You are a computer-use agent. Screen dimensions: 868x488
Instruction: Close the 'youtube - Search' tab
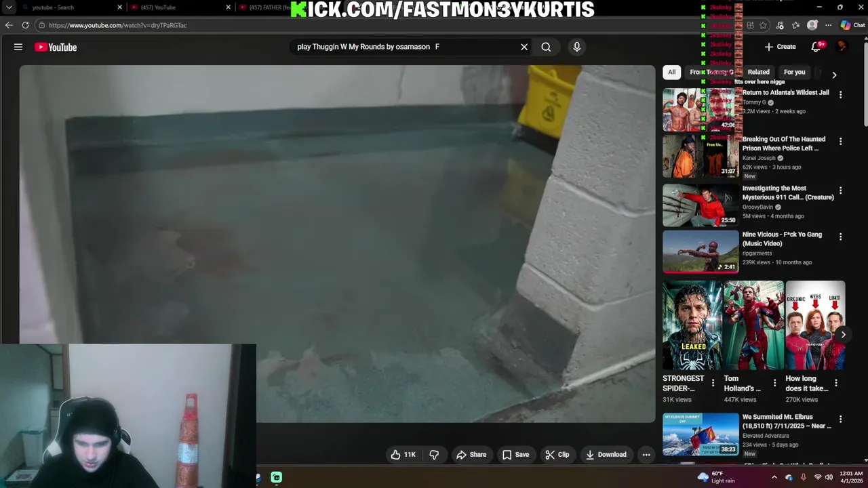coord(120,7)
